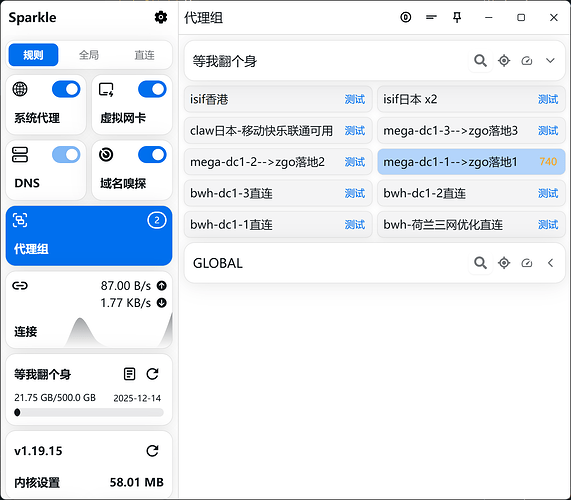Select proxy mega-dc1-2-->zgo落地2

[278, 162]
